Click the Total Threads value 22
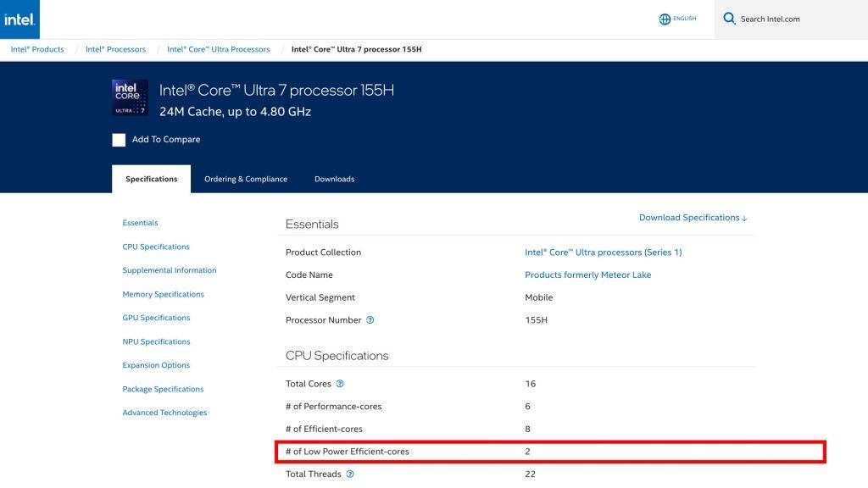This screenshot has width=868, height=488. (531, 474)
